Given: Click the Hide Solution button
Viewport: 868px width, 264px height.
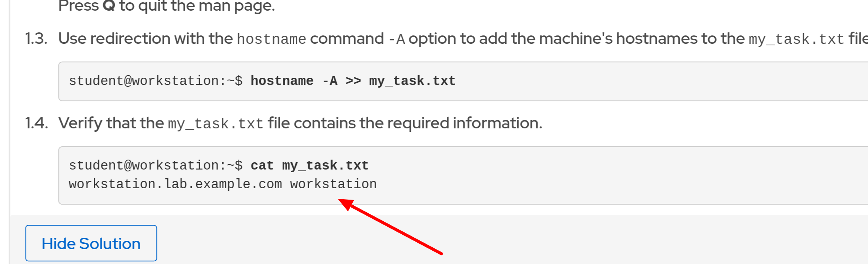Looking at the screenshot, I should pos(91,243).
